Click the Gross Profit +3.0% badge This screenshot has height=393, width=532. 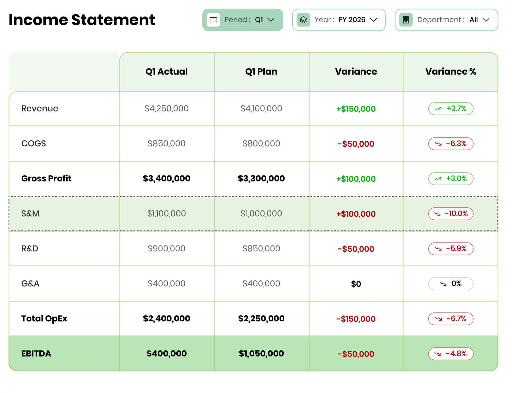[x=451, y=179]
